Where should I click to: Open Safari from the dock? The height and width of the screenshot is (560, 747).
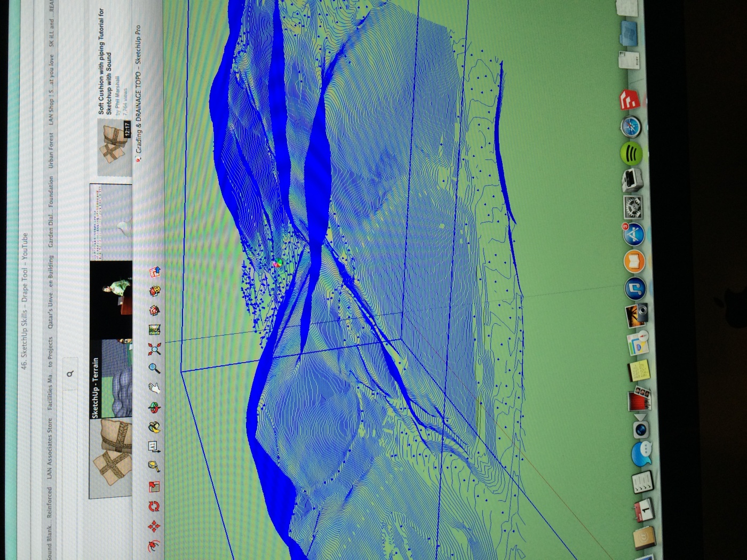click(631, 127)
